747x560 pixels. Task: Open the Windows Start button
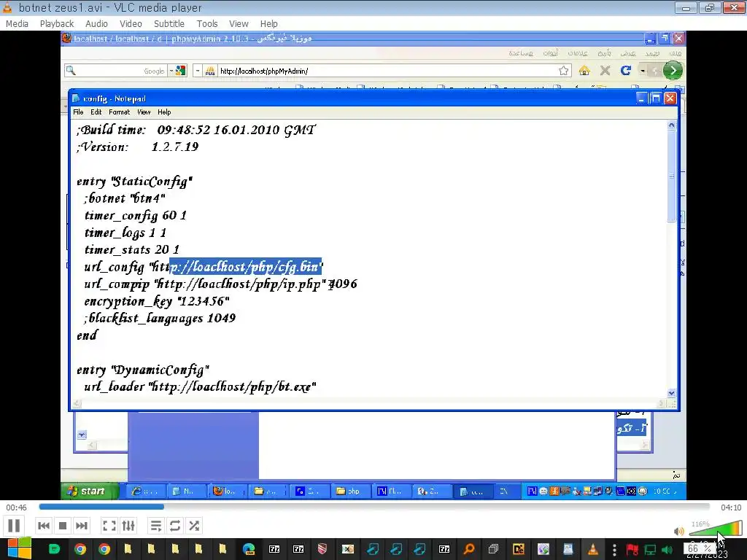tap(19, 549)
